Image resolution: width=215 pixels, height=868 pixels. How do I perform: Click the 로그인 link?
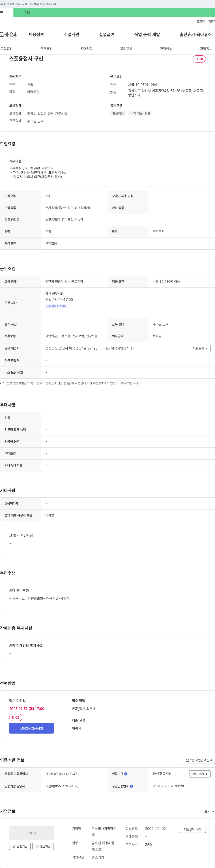tap(200, 22)
